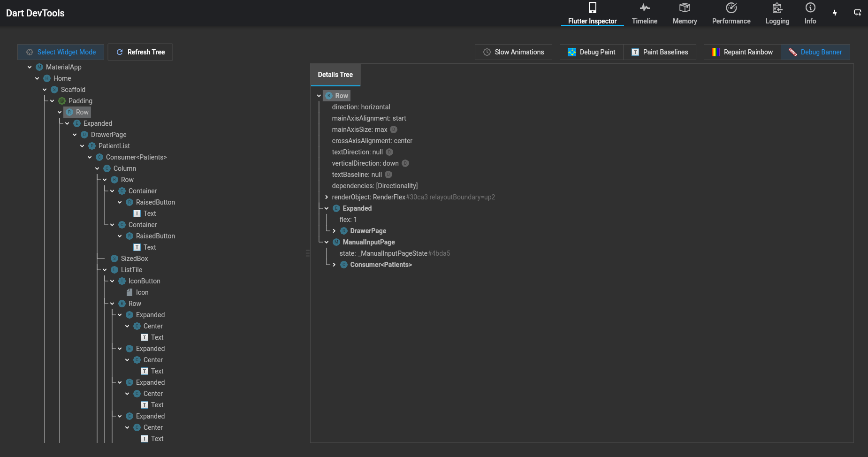This screenshot has height=457, width=868.
Task: Click the hot reload lightning bolt icon
Action: (835, 13)
